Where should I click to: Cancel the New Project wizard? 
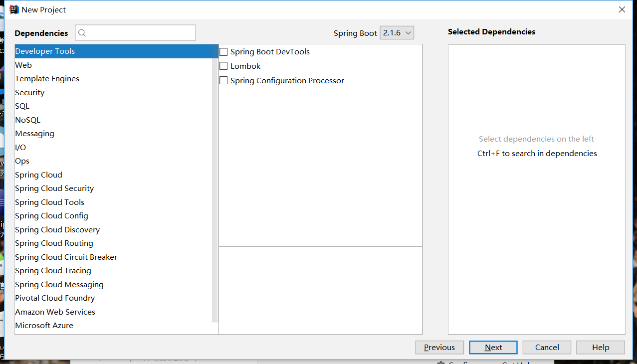pos(547,348)
